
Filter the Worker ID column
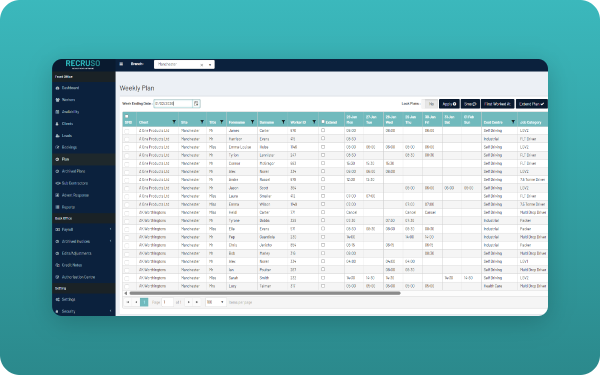tap(314, 122)
